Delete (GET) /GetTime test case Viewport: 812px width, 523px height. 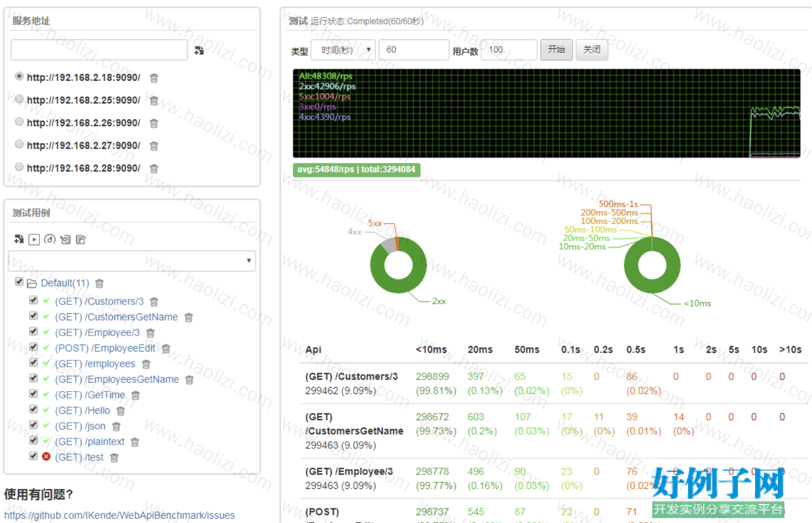135,395
